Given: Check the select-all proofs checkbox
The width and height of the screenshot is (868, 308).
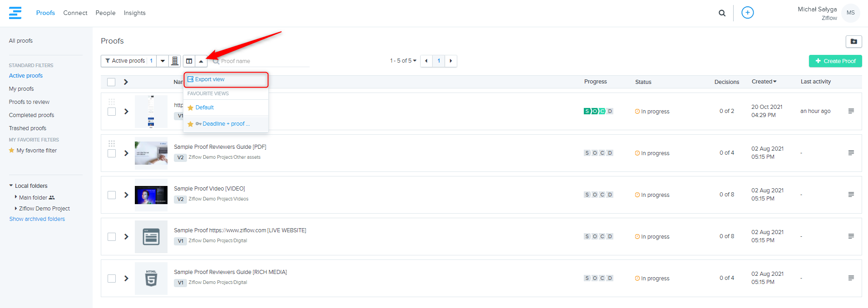Looking at the screenshot, I should (111, 82).
